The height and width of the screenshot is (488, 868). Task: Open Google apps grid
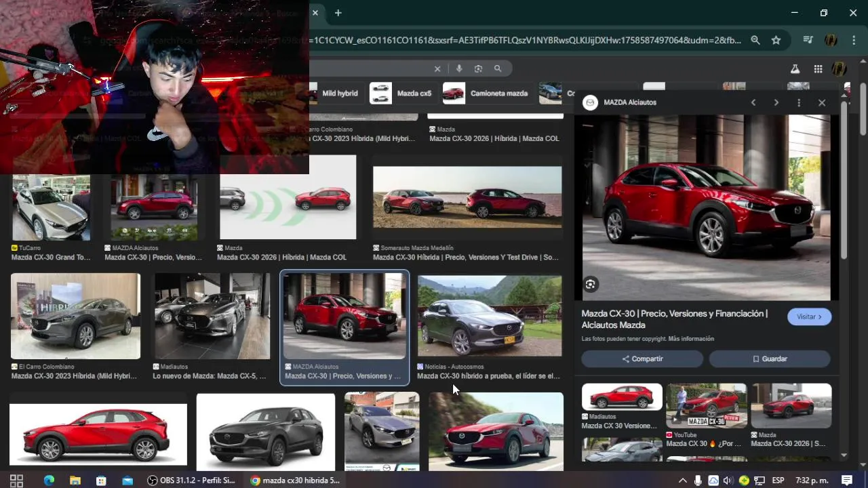[x=818, y=68]
